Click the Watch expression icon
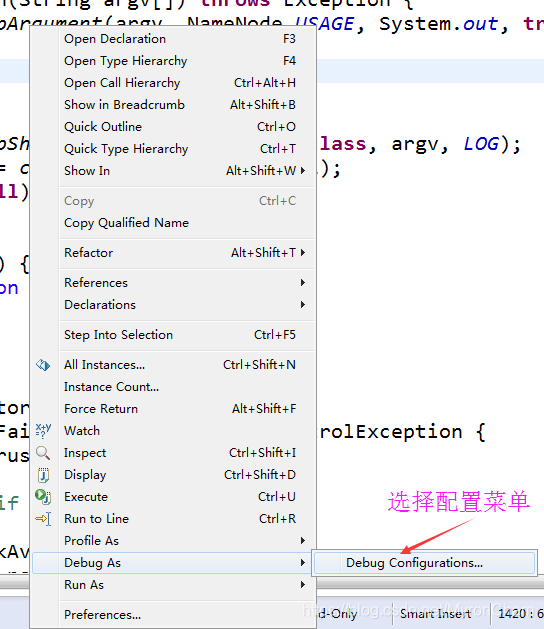 point(43,431)
